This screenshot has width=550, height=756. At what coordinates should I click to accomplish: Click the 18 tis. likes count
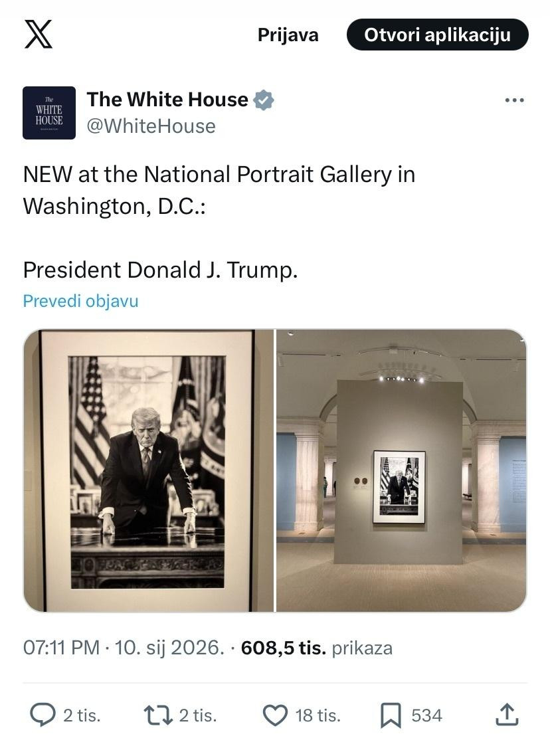click(x=318, y=715)
